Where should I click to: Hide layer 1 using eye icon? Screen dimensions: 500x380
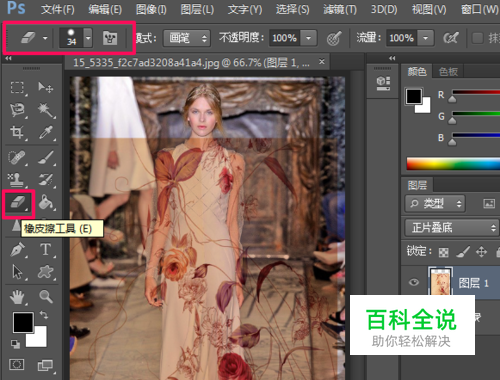point(414,283)
